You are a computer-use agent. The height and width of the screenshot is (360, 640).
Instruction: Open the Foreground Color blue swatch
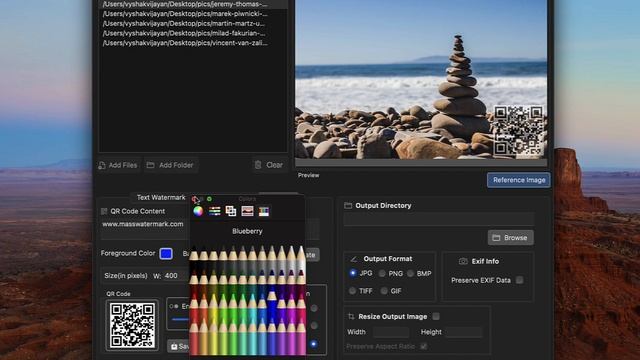pos(166,253)
